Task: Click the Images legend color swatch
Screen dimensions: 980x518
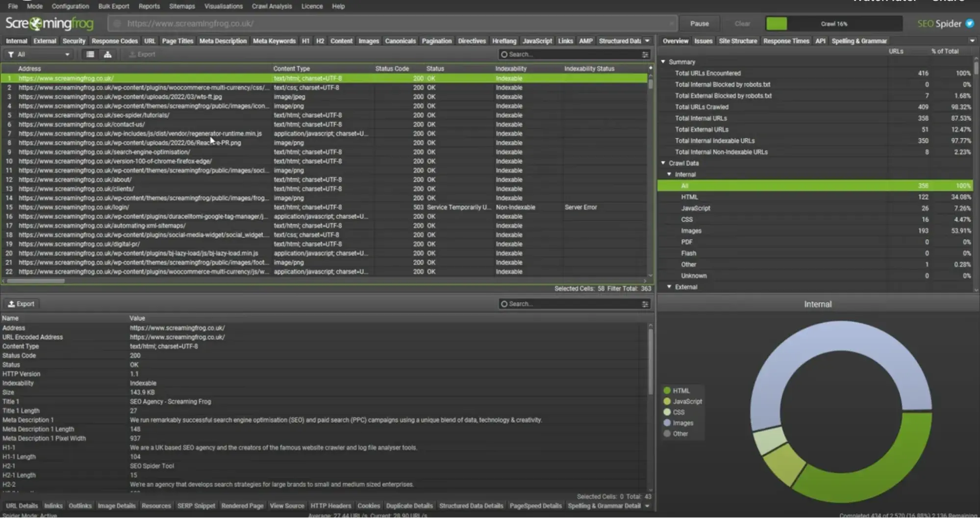Action: [x=667, y=423]
